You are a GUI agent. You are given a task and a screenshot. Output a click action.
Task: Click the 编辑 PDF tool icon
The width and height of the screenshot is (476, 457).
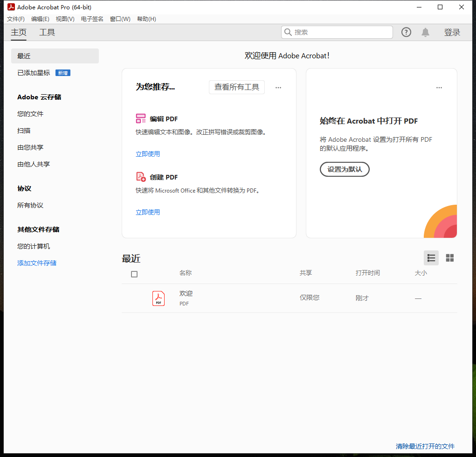coord(140,118)
